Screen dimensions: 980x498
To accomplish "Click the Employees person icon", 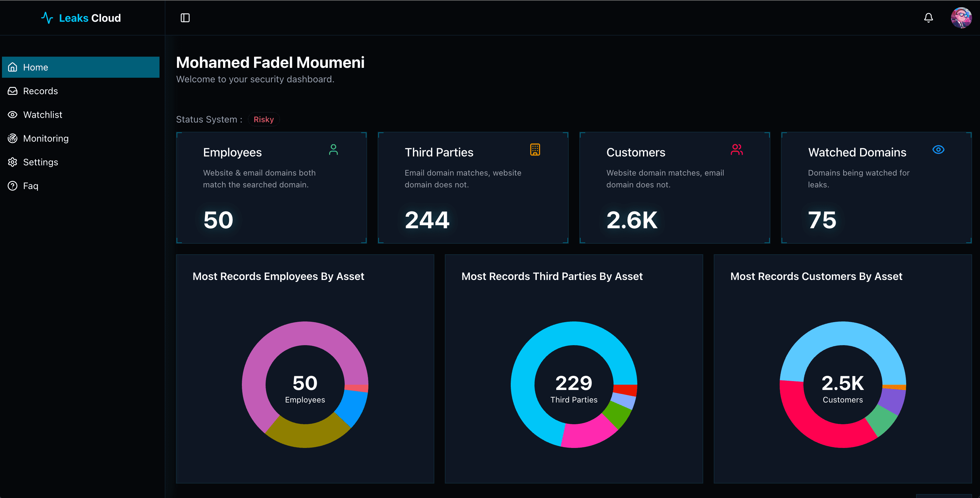I will coord(333,150).
